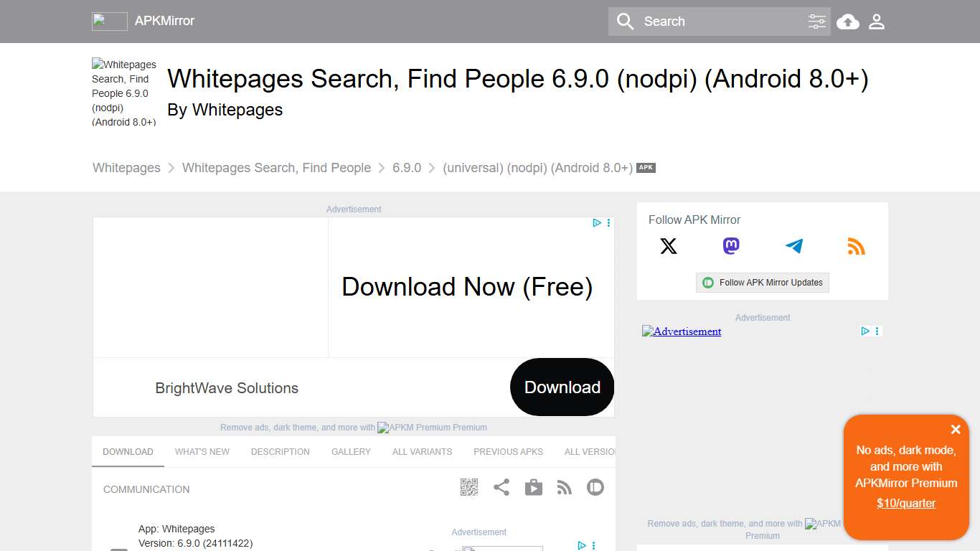Open APK Mirror's Mastodon profile
Image resolution: width=980 pixels, height=551 pixels.
pyautogui.click(x=730, y=246)
